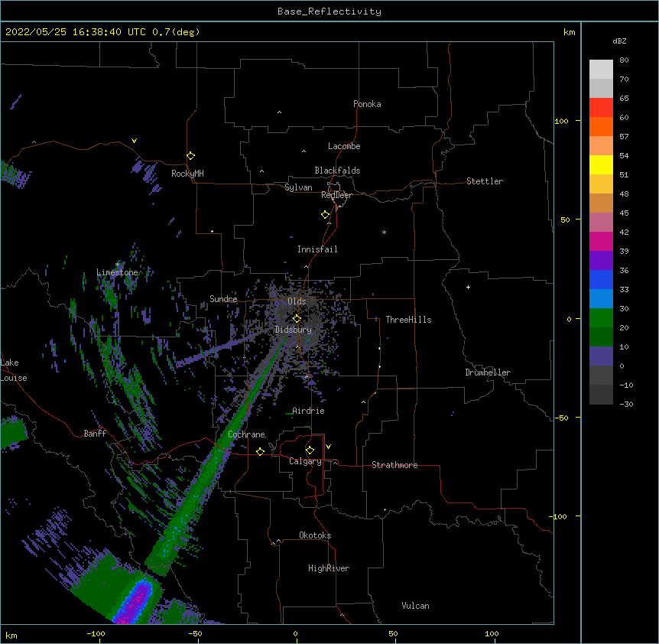The width and height of the screenshot is (659, 644).
Task: Click the Vulcan town label
Action: click(x=415, y=606)
